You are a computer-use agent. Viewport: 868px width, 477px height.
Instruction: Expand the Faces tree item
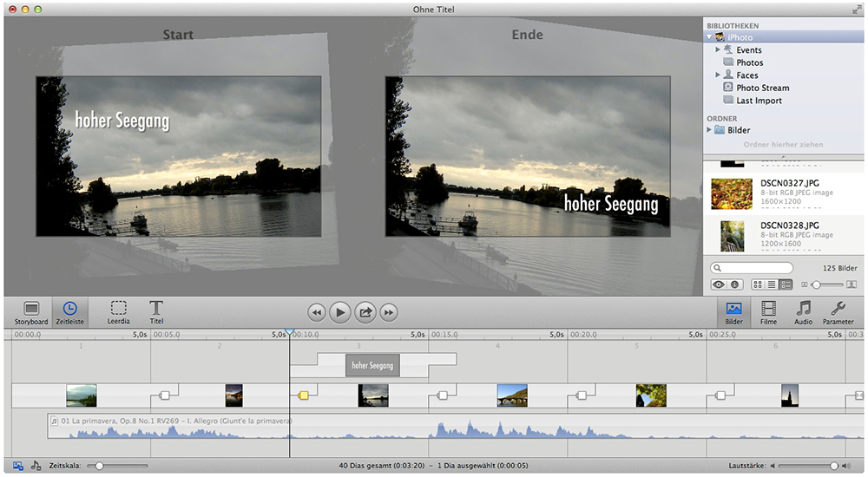point(718,75)
